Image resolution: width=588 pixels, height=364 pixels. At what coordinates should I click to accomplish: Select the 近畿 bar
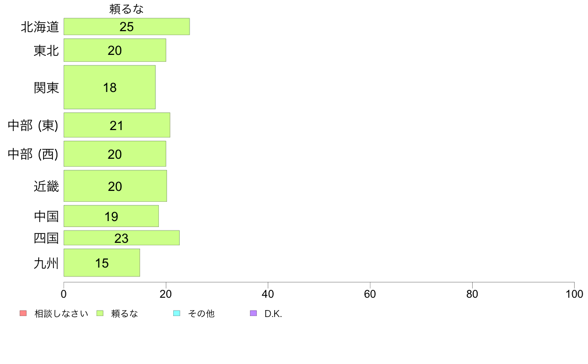pyautogui.click(x=115, y=186)
